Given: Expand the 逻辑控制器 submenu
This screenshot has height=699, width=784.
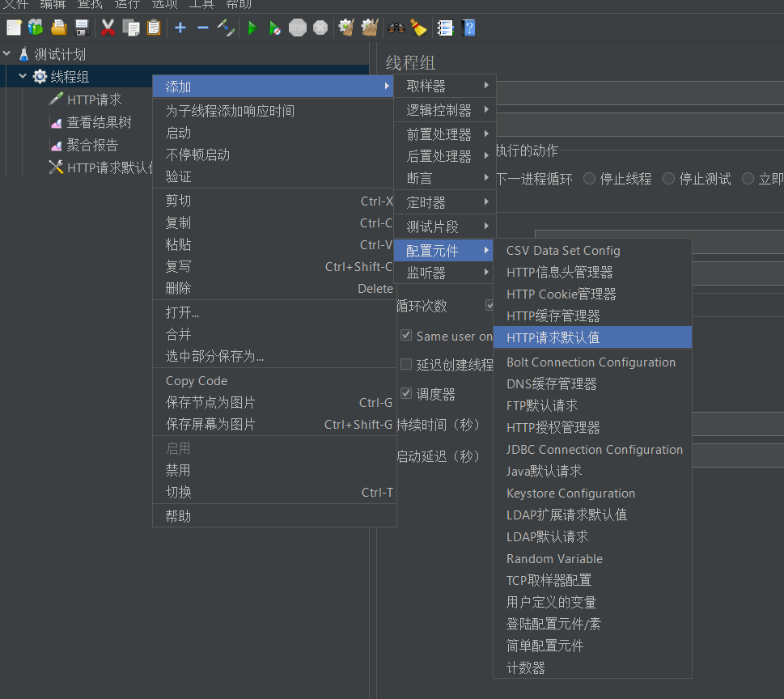Looking at the screenshot, I should click(x=445, y=110).
